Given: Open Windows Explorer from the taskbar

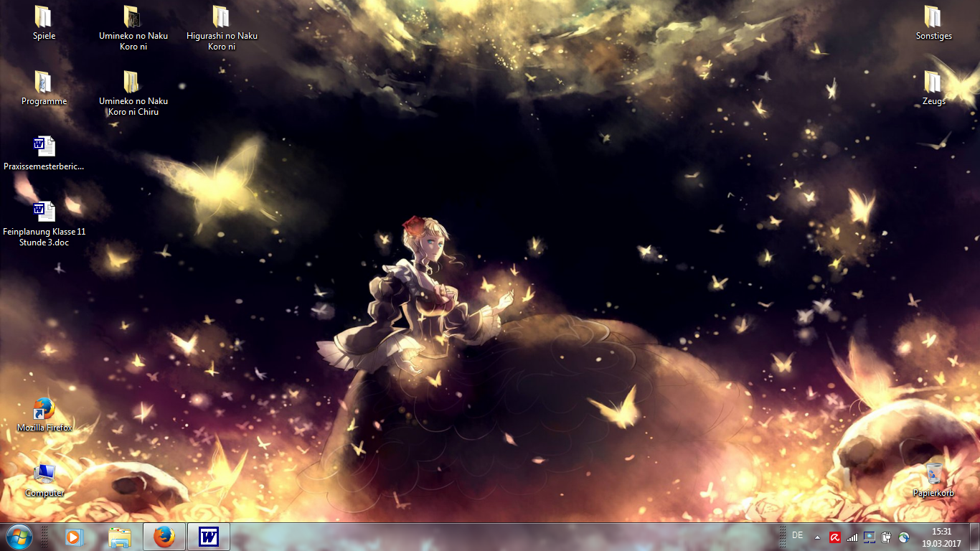Looking at the screenshot, I should tap(120, 537).
